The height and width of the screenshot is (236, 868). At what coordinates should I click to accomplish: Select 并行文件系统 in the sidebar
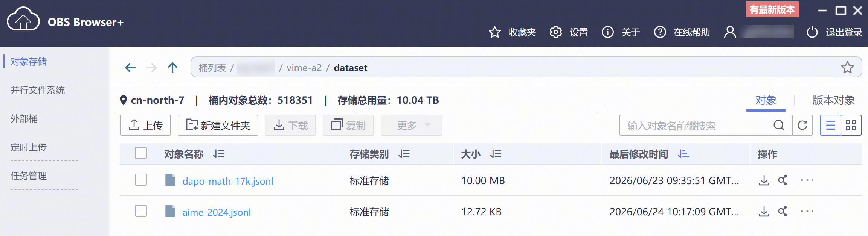(x=38, y=90)
